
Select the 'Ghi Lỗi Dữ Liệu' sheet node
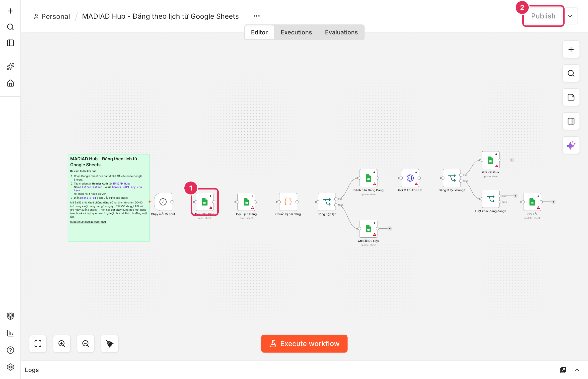tap(368, 229)
